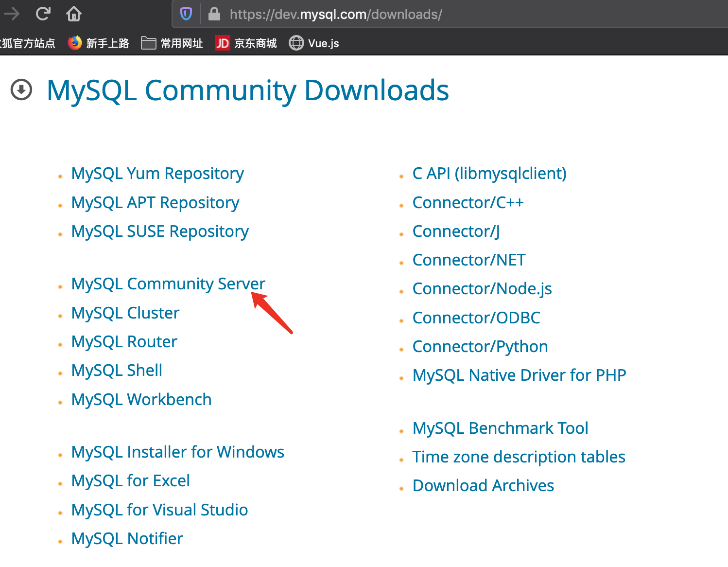The height and width of the screenshot is (567, 728).
Task: Click the forward navigation arrow
Action: [12, 14]
